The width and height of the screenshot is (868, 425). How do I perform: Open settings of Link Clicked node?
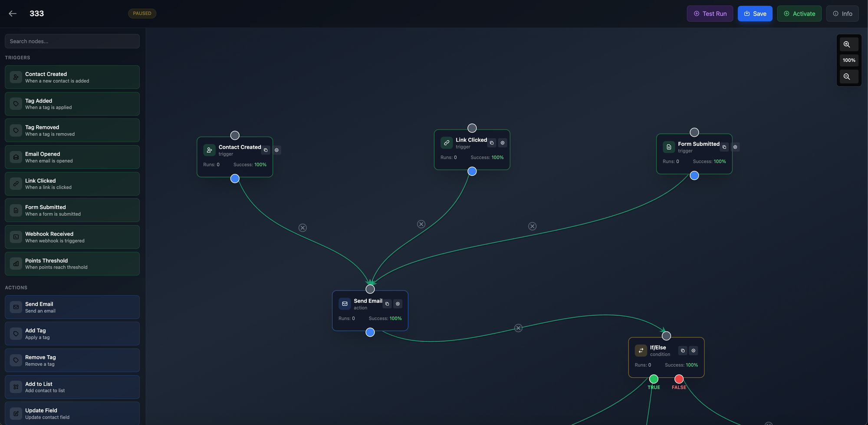coord(503,143)
